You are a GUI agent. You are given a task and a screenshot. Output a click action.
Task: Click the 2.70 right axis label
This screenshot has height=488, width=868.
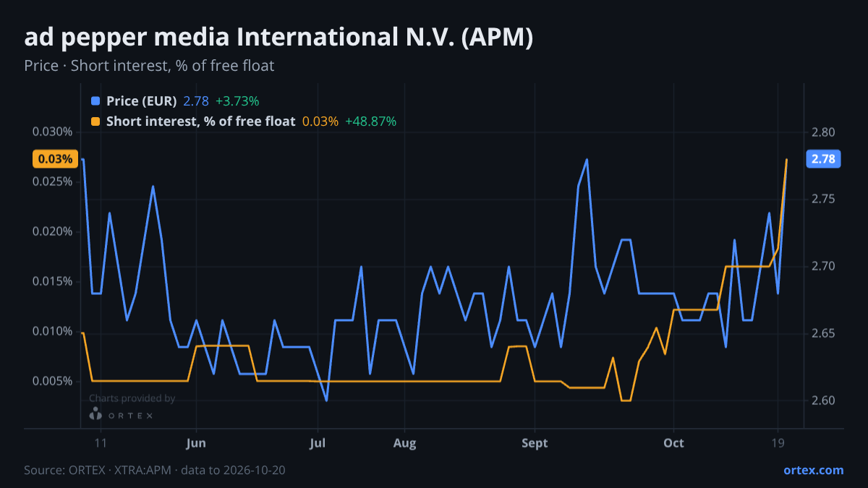tap(823, 267)
